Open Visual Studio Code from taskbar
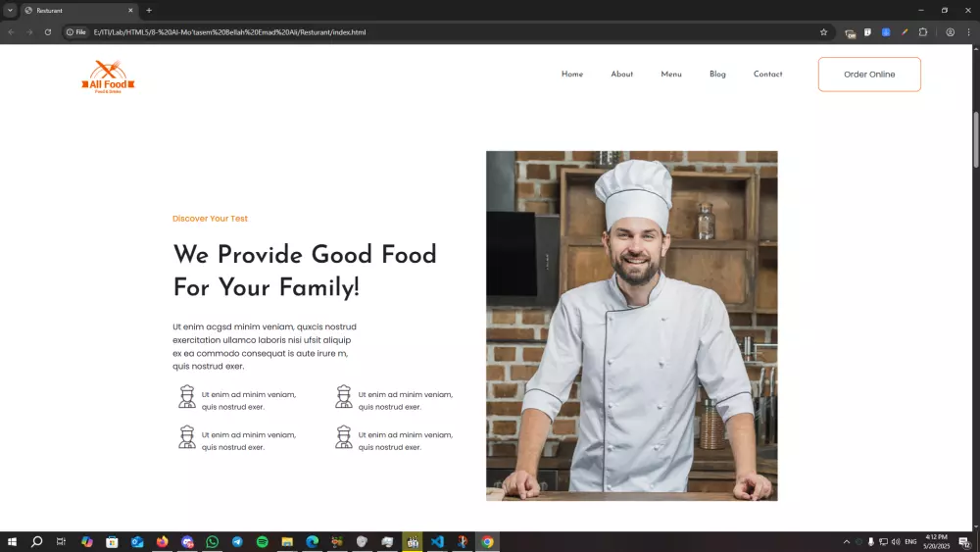Viewport: 980px width, 552px height. click(x=437, y=542)
